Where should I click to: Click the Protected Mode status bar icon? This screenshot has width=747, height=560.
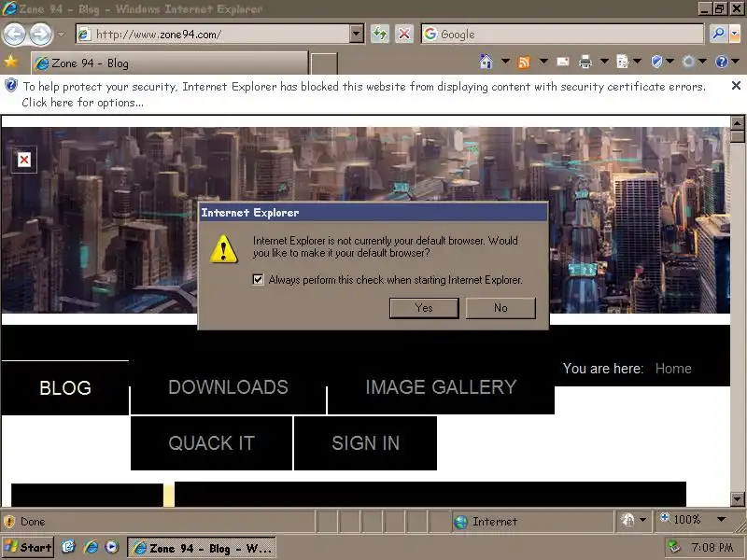[627, 520]
